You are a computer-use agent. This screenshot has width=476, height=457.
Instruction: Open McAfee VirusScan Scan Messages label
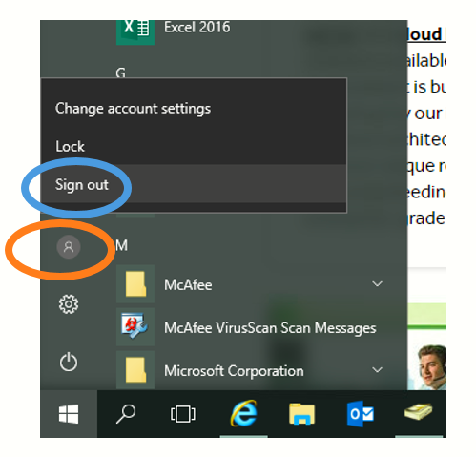[270, 328]
